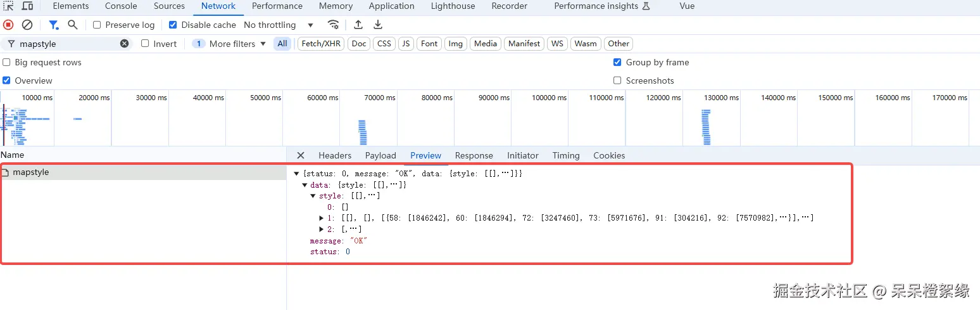The image size is (980, 310).
Task: Show the Payload tab
Action: pos(380,155)
